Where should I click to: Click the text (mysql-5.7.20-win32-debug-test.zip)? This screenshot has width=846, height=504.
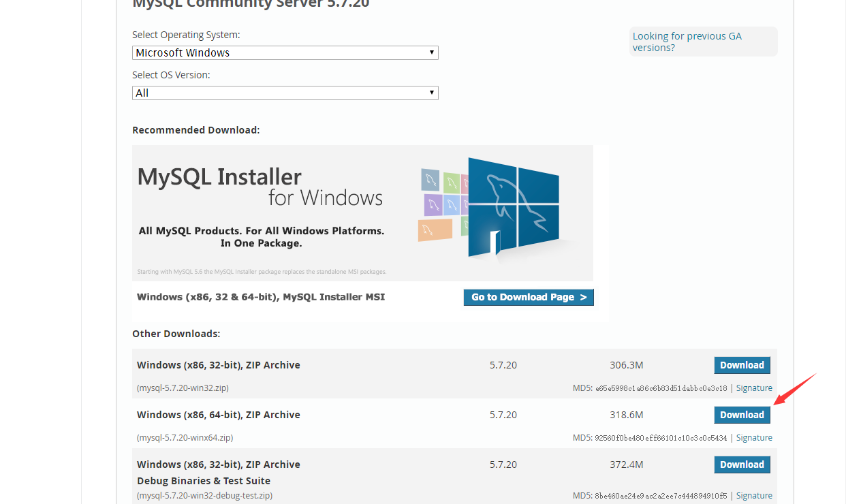coord(204,496)
